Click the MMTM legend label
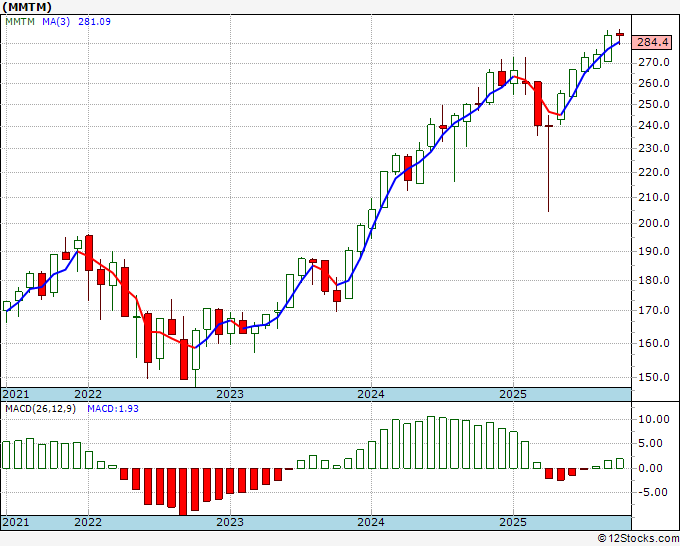680x546 pixels. pyautogui.click(x=20, y=21)
